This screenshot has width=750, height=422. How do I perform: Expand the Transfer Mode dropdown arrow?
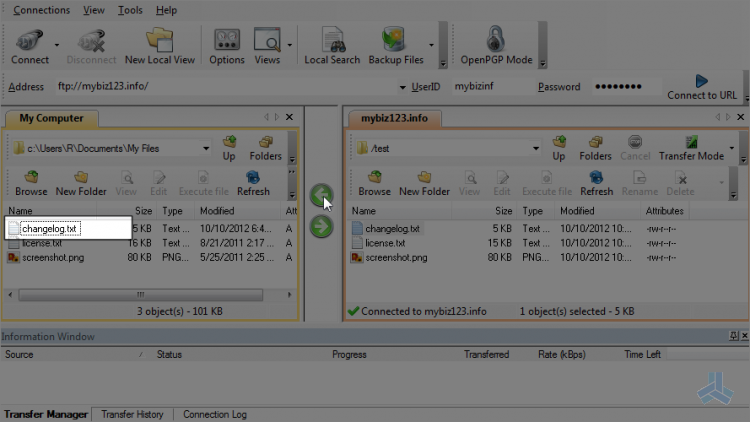tap(732, 148)
